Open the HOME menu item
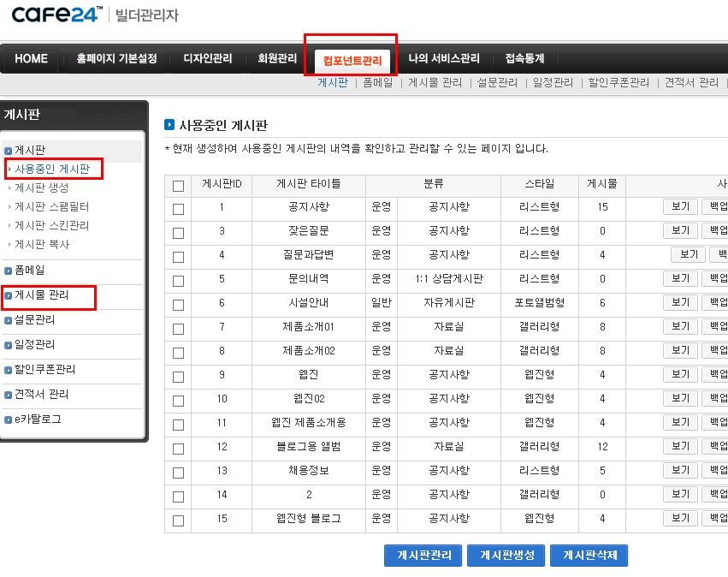728x577 pixels. pos(32,59)
